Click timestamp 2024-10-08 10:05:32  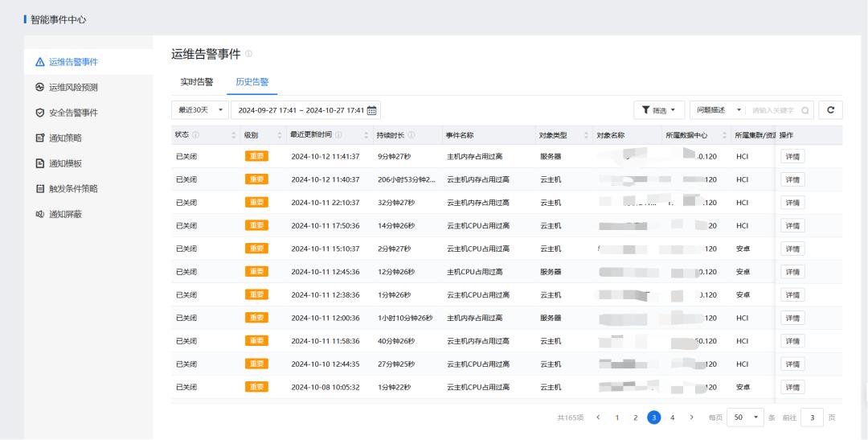325,388
